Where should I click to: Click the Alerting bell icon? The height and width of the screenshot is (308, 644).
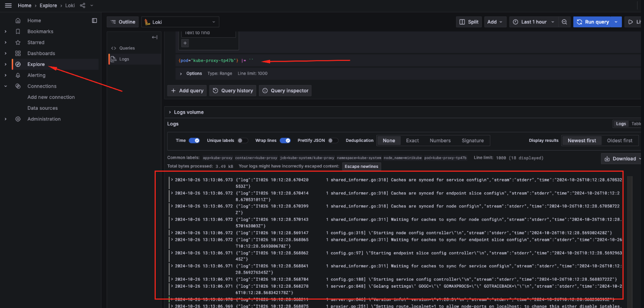click(x=18, y=75)
